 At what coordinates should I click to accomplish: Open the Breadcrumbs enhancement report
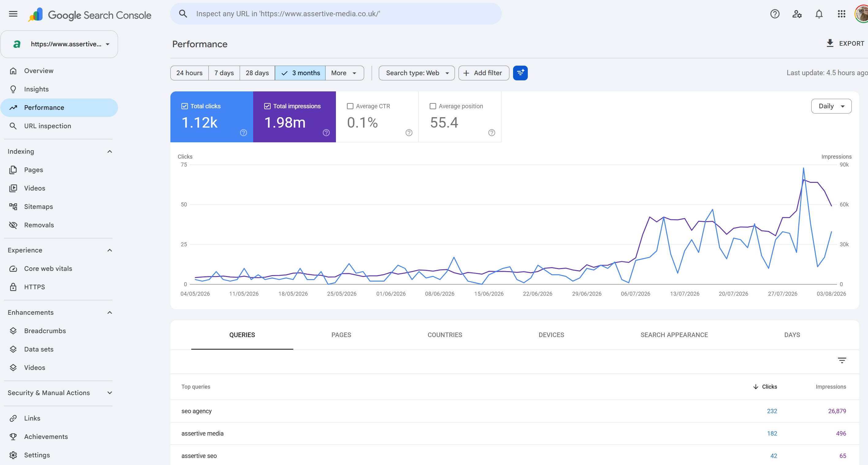tap(59, 331)
